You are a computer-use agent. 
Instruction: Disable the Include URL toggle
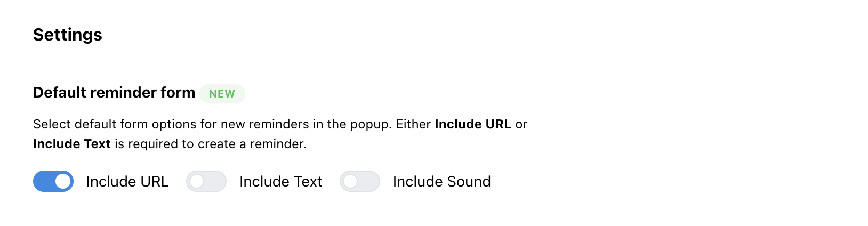click(53, 181)
